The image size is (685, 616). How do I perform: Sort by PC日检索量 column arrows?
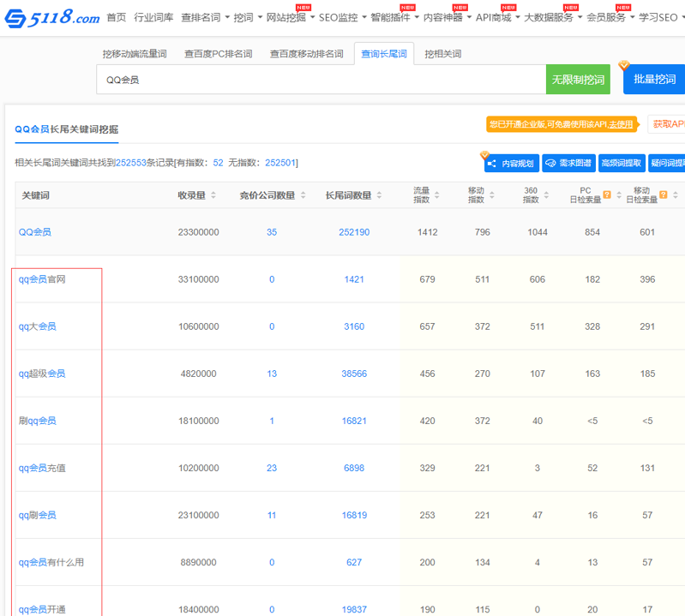coord(619,195)
